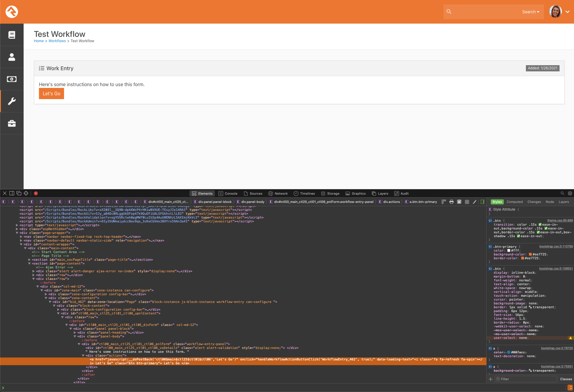Toggle print media styles emulation
The height and width of the screenshot is (392, 574).
452,202
